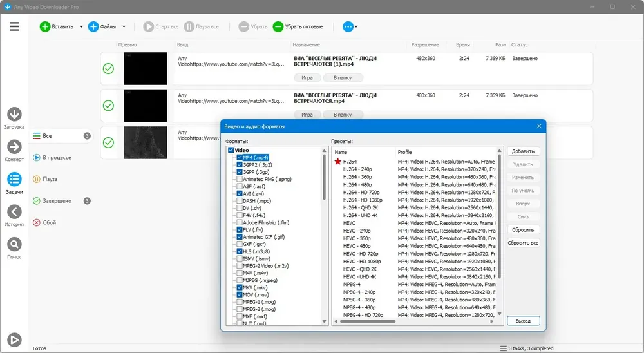Select the HLS (.m3u8) format row
This screenshot has height=353, width=644.
(x=256, y=251)
